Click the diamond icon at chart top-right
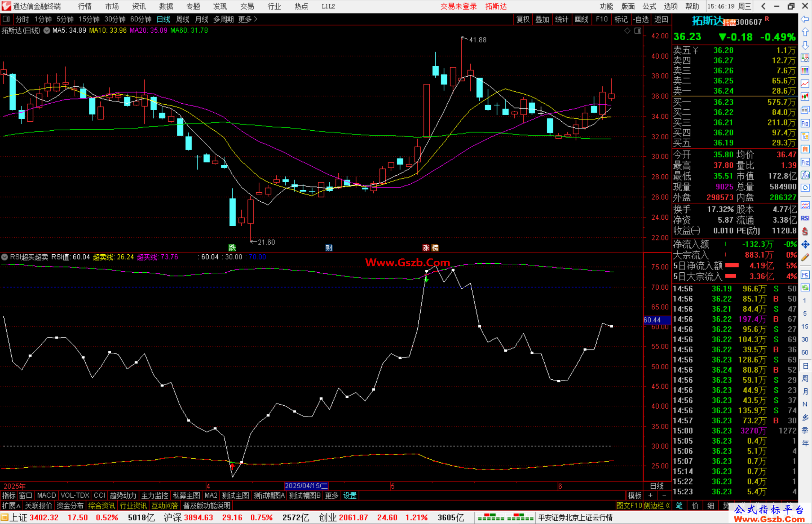The height and width of the screenshot is (524, 812). coord(627,31)
